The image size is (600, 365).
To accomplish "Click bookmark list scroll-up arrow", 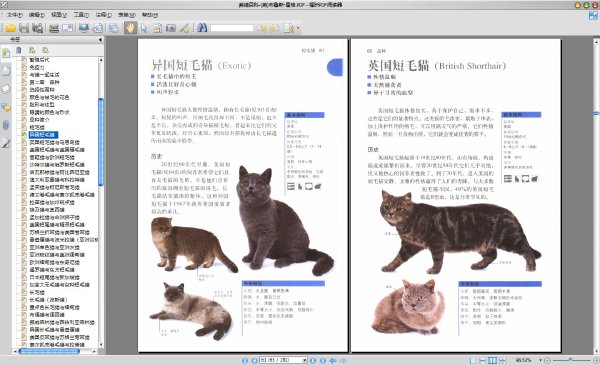I will coord(101,60).
